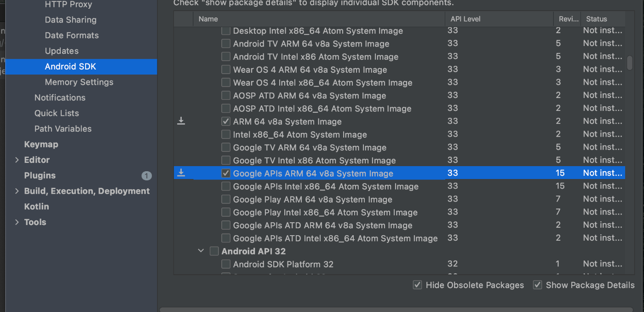Select Google APIs ARM 64 v8a System Image row

[x=399, y=173]
